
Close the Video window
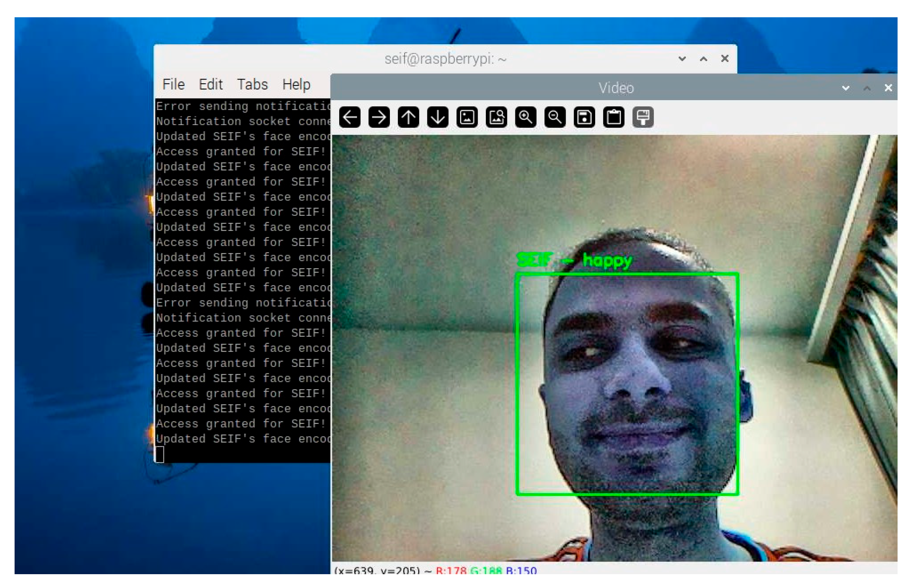[x=888, y=88]
